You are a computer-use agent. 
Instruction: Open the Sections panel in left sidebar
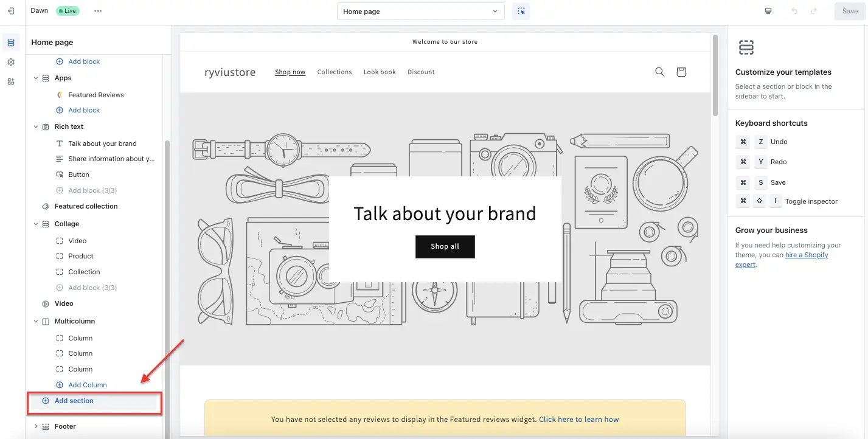[10, 42]
